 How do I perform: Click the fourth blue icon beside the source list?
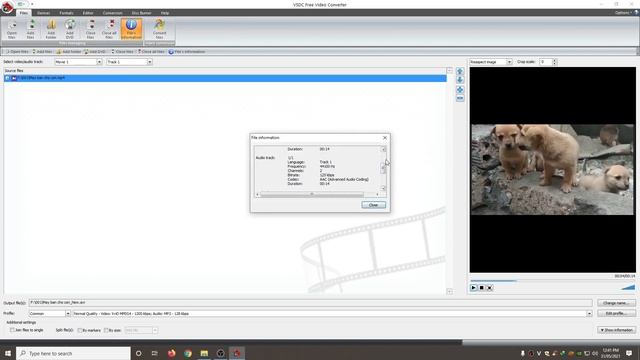tap(460, 98)
